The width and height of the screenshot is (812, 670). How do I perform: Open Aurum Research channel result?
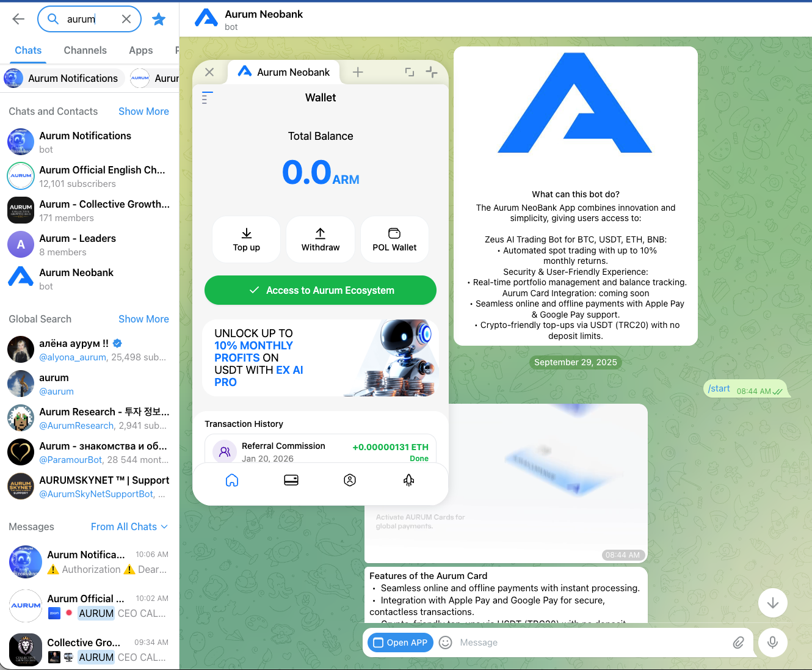(x=89, y=418)
